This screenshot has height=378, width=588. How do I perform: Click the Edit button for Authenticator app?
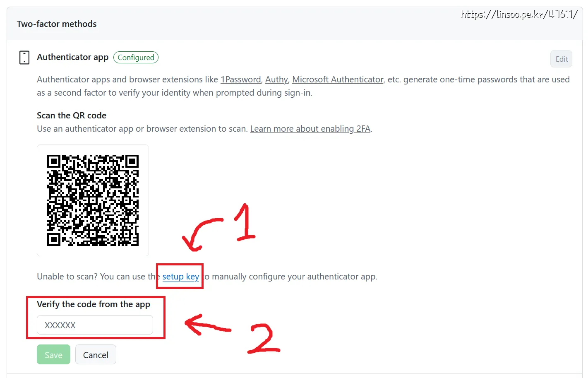point(562,59)
